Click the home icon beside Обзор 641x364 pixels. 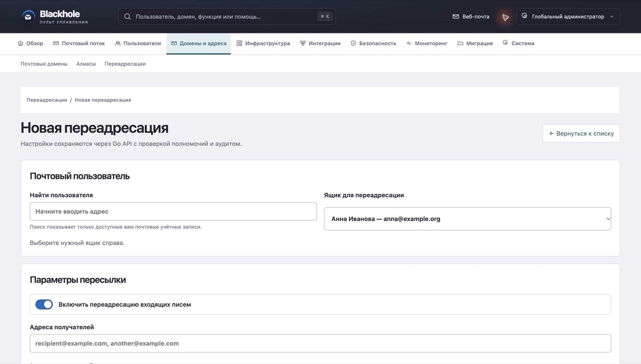(x=20, y=43)
